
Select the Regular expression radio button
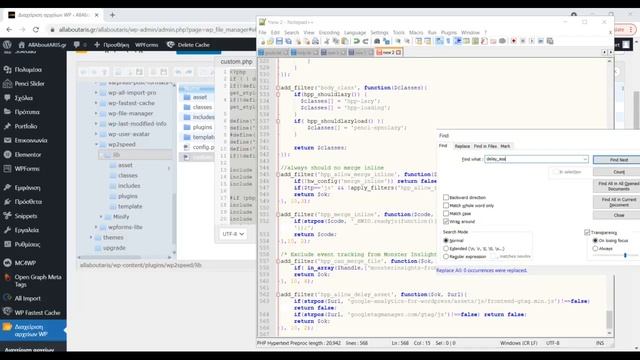pos(446,256)
